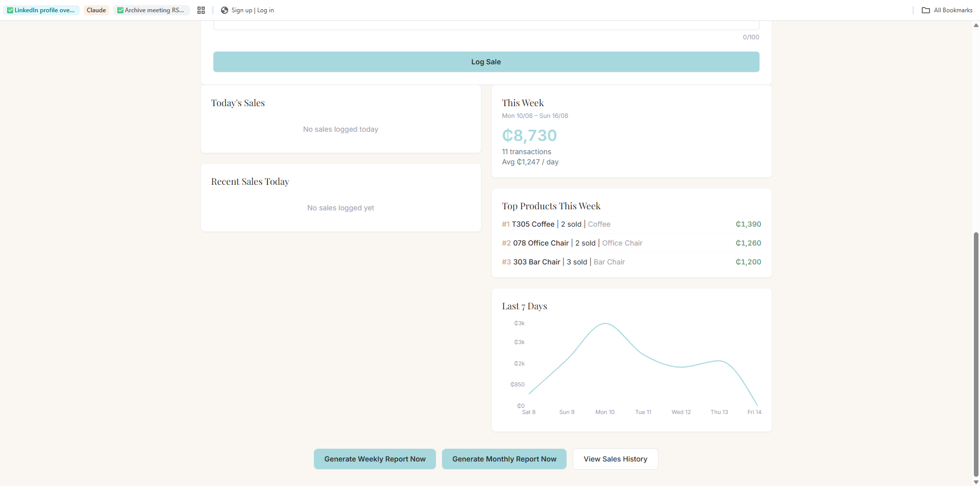Click the Wed 12 chart axis label
This screenshot has width=980, height=486.
pos(681,412)
